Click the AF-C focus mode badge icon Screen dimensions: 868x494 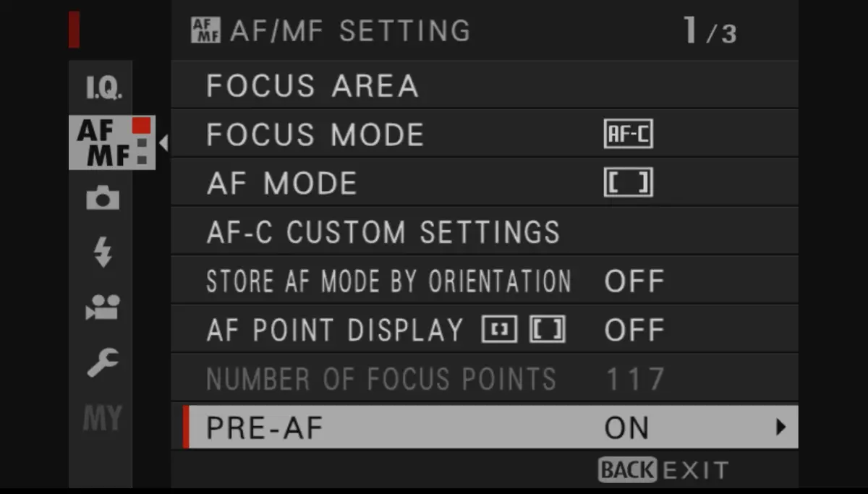click(x=629, y=134)
